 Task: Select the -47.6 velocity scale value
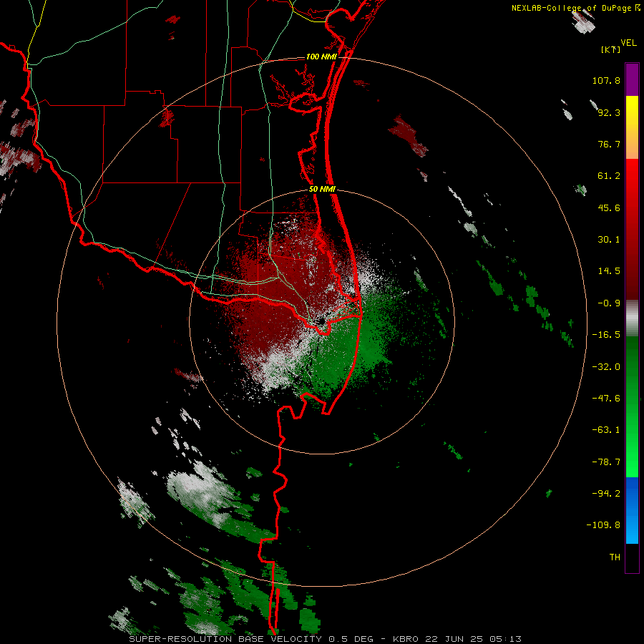606,399
